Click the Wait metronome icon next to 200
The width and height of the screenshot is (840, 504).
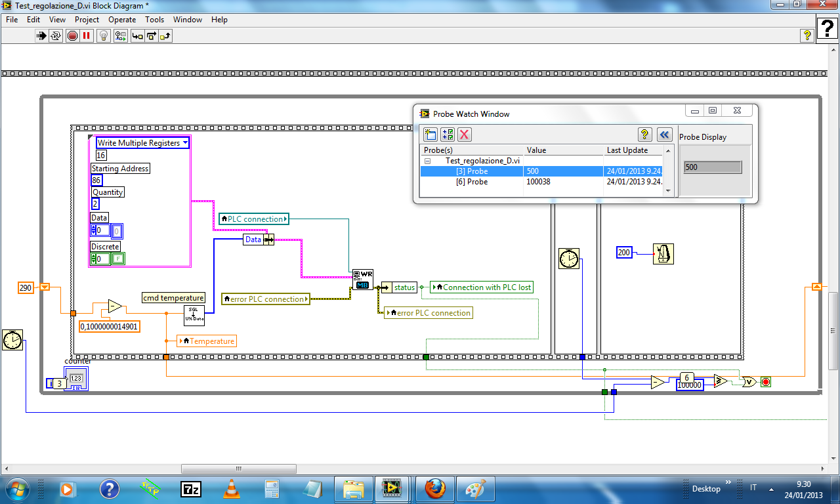click(663, 253)
